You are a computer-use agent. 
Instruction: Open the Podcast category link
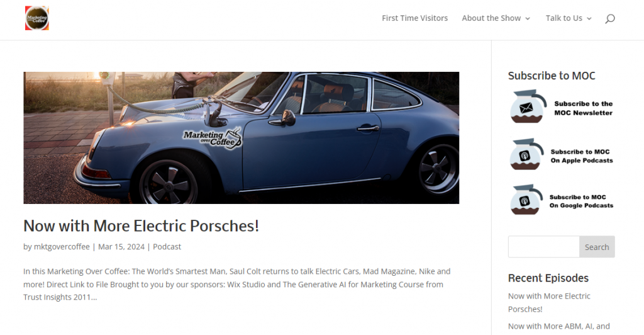(167, 247)
